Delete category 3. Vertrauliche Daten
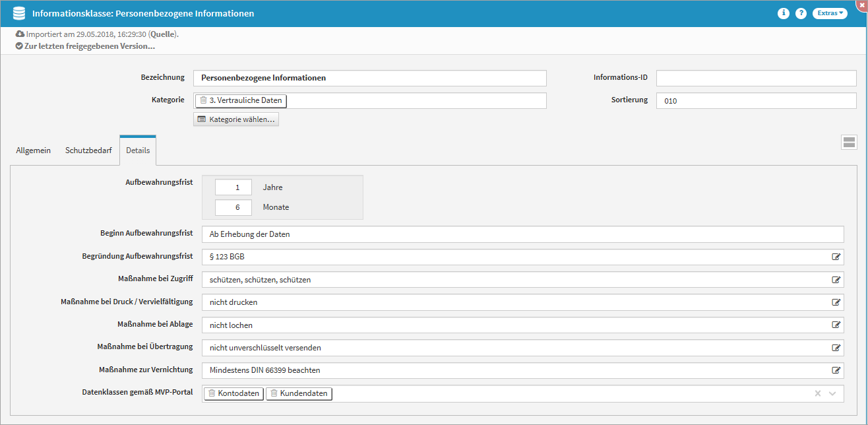 [x=203, y=100]
